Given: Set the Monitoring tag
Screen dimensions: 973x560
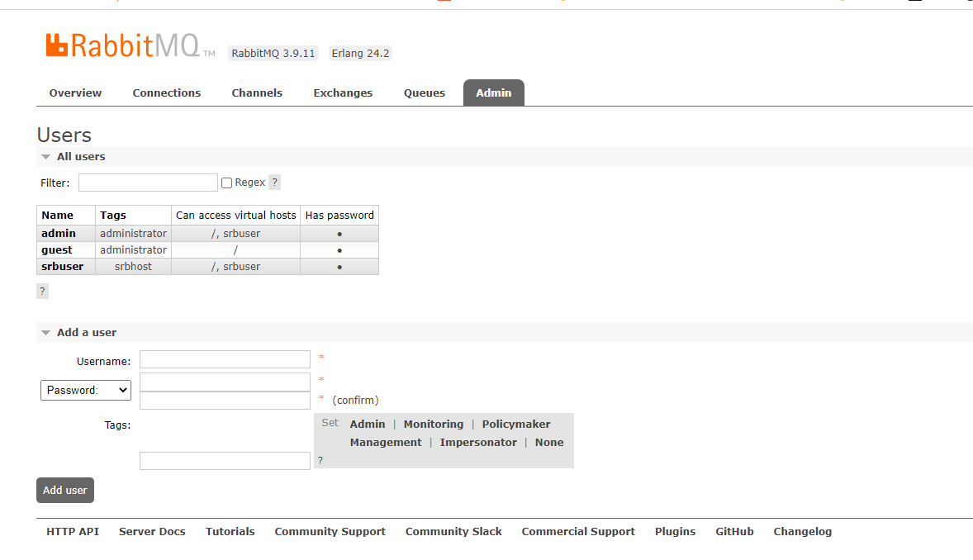Looking at the screenshot, I should 433,424.
